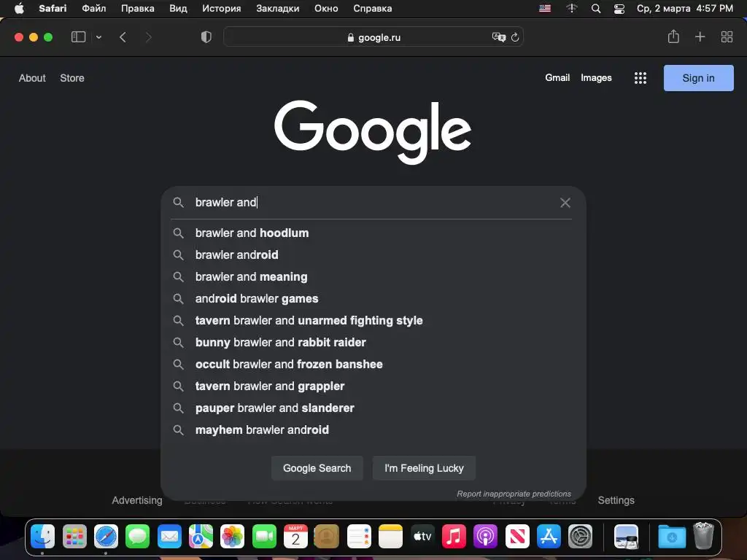
Task: Click the menu bar date and time
Action: [x=684, y=9]
